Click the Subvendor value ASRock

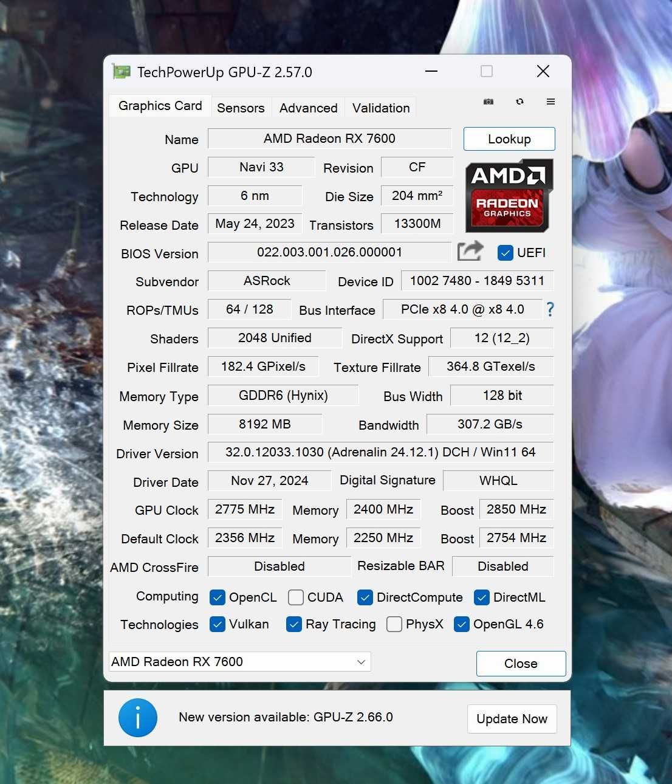tap(267, 281)
